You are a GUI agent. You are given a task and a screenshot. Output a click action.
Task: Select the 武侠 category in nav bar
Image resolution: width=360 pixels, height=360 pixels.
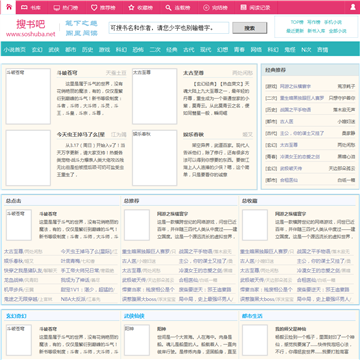[x=54, y=50]
